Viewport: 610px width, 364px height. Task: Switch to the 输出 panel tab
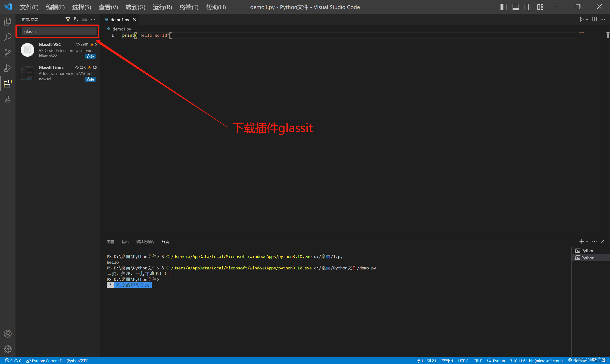pos(125,242)
